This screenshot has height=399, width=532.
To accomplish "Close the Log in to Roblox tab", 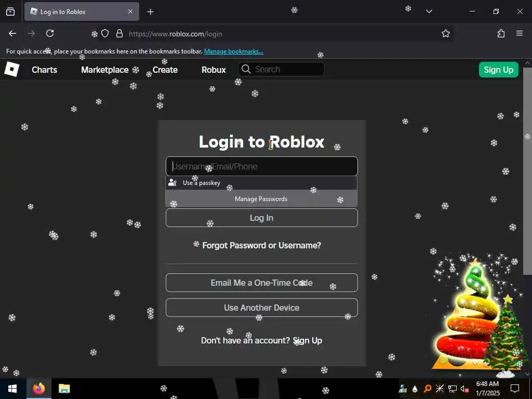I will (130, 11).
